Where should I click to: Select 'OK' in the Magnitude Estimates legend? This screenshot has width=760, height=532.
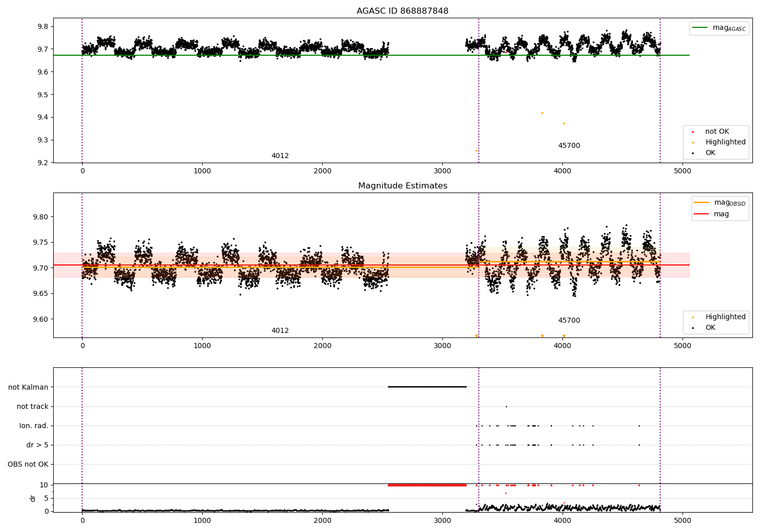(x=710, y=328)
